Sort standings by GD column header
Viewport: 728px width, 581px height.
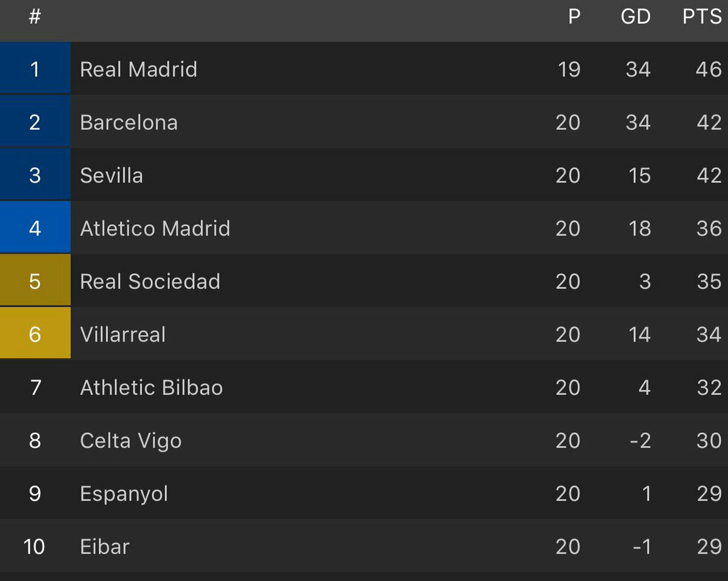635,17
